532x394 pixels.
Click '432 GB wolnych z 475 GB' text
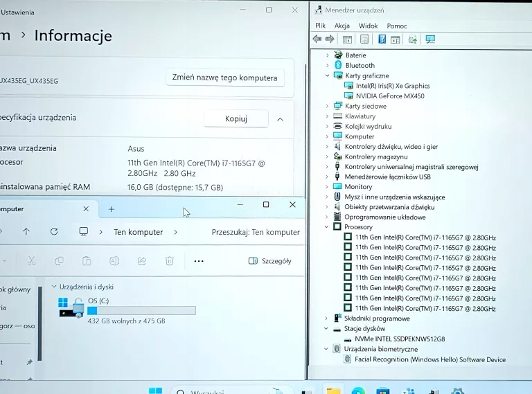click(x=126, y=321)
